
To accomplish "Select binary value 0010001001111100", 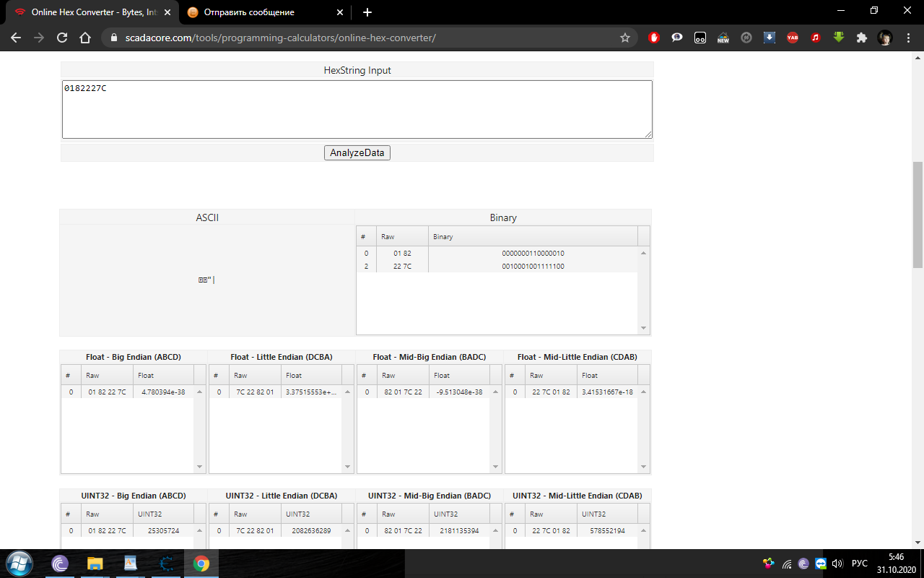I will pyautogui.click(x=533, y=267).
